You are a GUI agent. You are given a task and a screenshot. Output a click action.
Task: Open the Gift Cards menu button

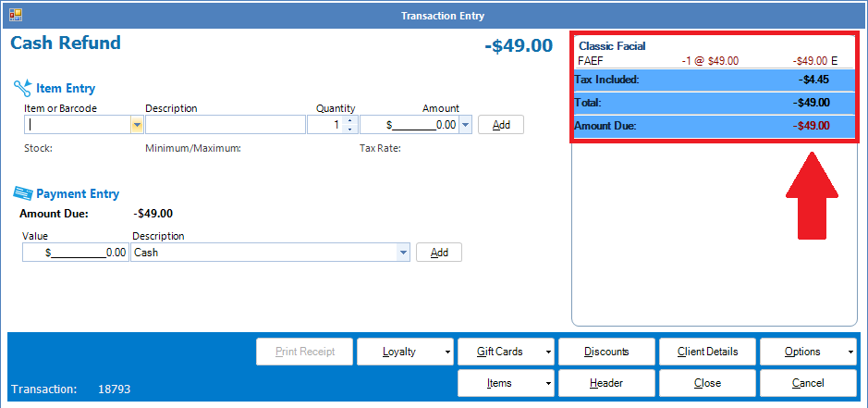click(x=507, y=352)
